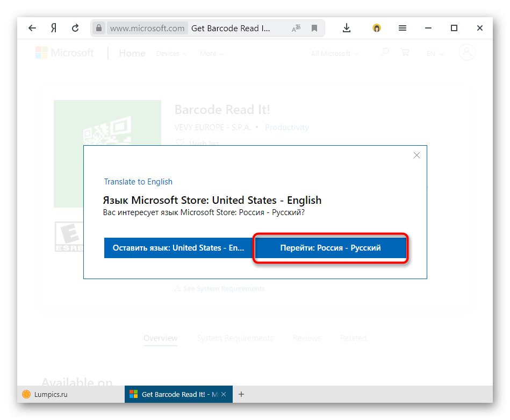Click Оставить язык: United States button
Image resolution: width=510 pixels, height=420 pixels.
(x=178, y=248)
